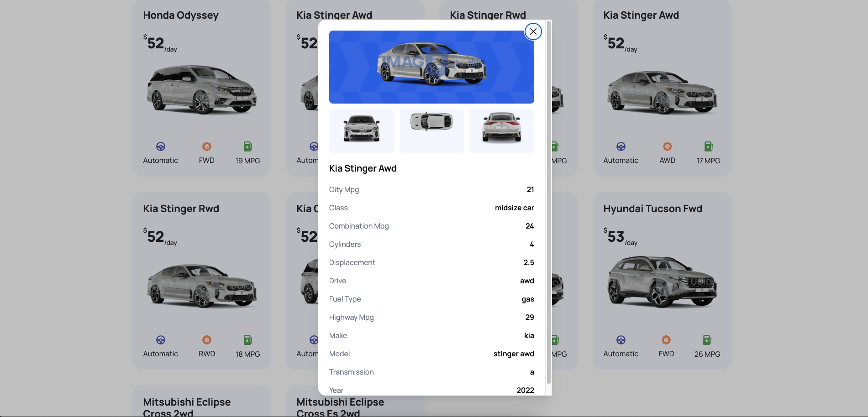This screenshot has width=868, height=417.
Task: Click Hyundai Tucson Fwd steering wheel icon
Action: click(621, 340)
